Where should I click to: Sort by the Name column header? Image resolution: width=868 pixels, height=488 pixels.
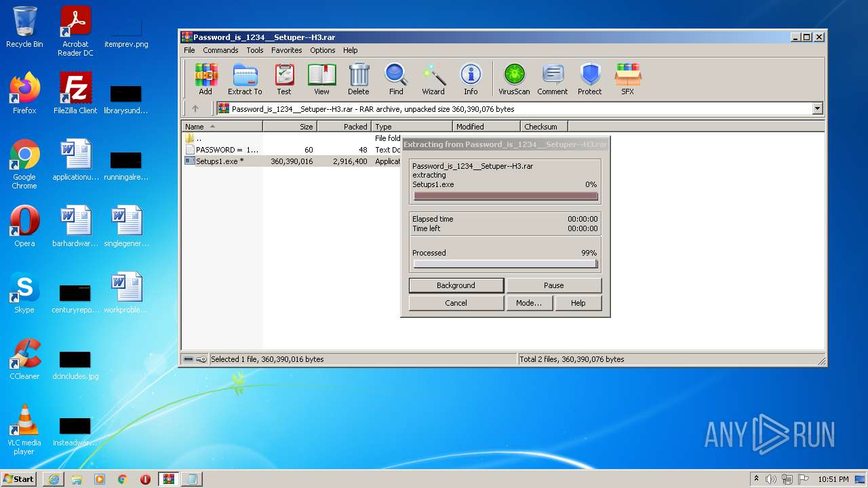click(222, 127)
